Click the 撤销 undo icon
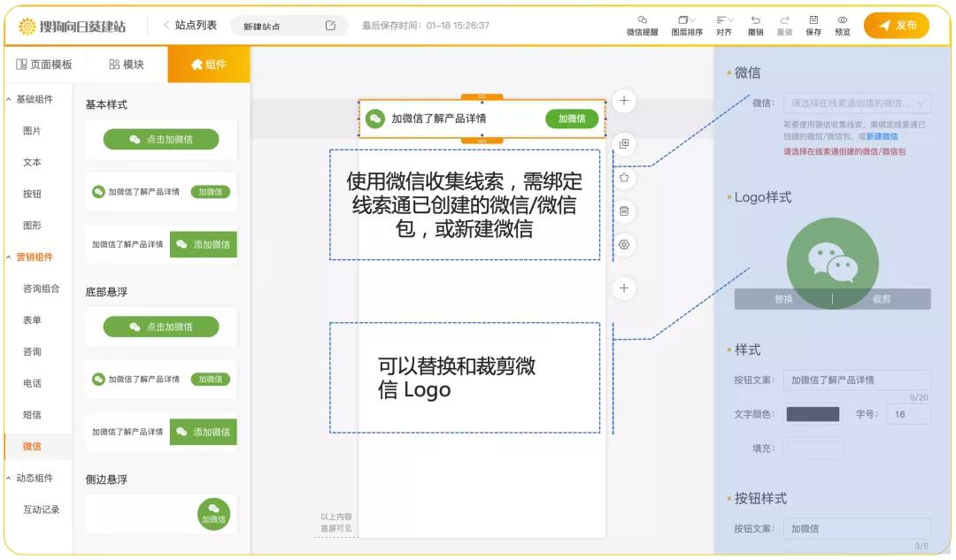 (x=755, y=26)
